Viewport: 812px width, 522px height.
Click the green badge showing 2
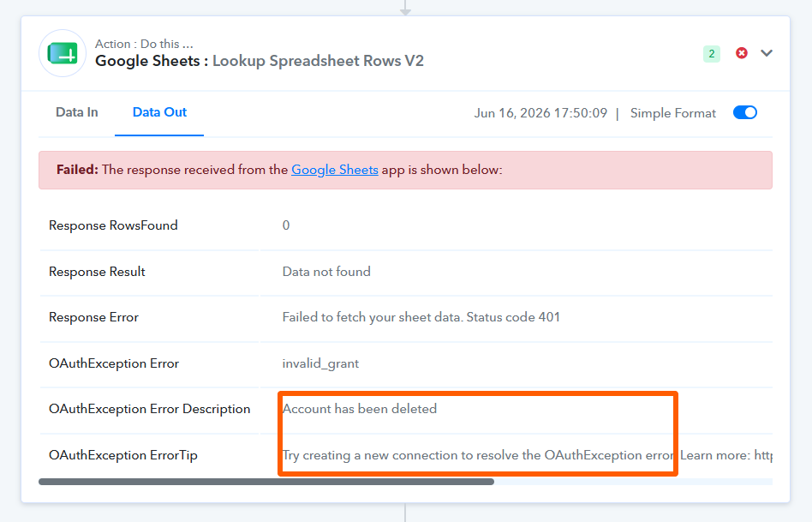[x=712, y=53]
